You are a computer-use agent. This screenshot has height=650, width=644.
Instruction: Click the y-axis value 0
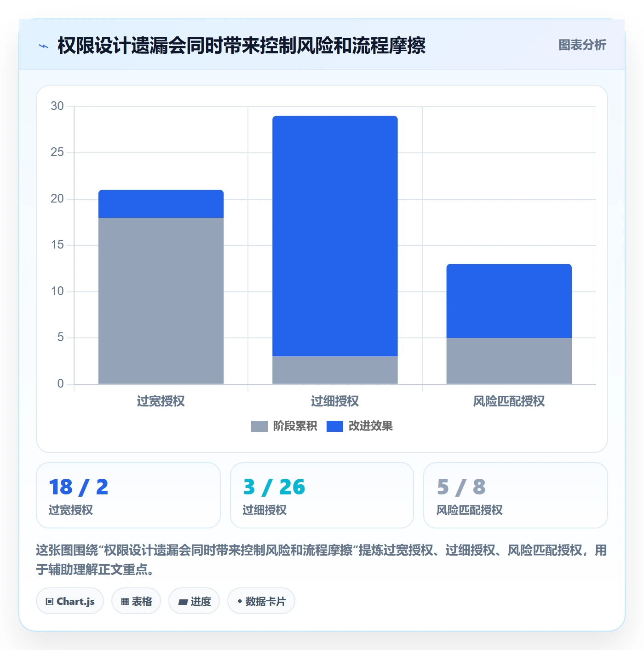60,384
